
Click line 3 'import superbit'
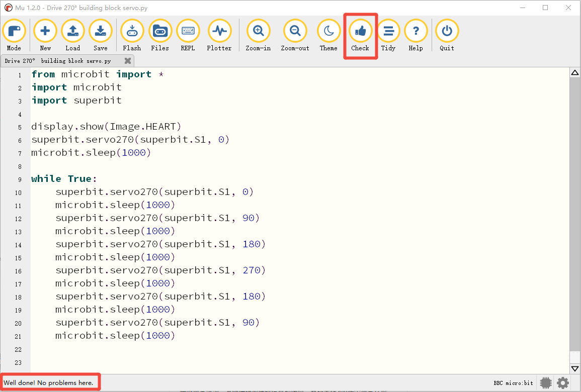[x=76, y=101]
